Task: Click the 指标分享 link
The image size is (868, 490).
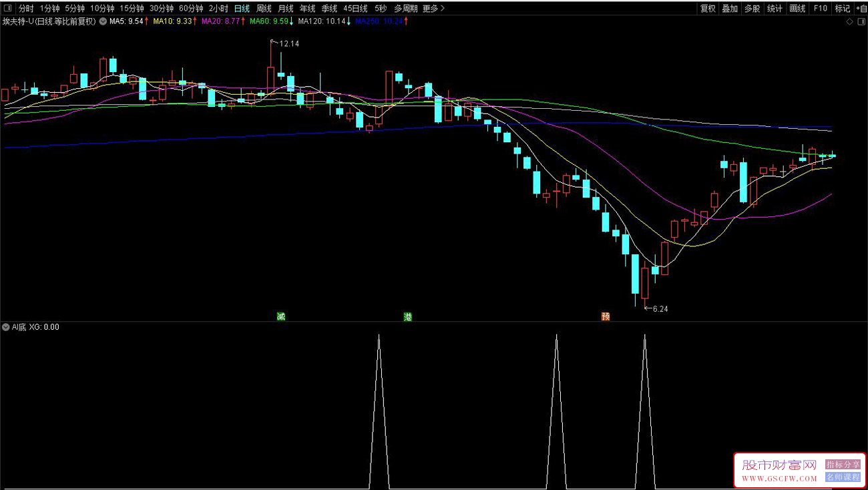Action: pyautogui.click(x=843, y=464)
